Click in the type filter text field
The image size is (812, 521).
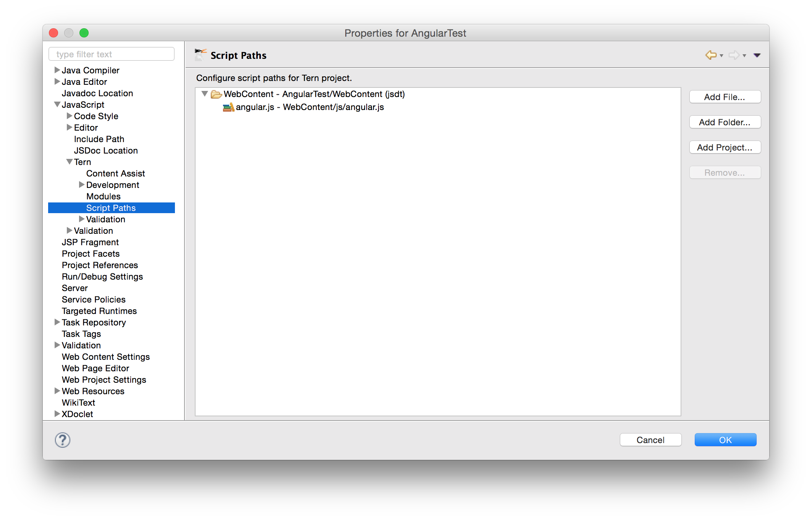pyautogui.click(x=112, y=54)
